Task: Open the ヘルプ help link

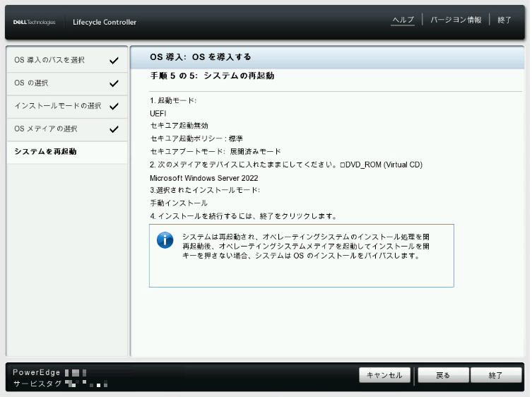Action: coord(403,20)
